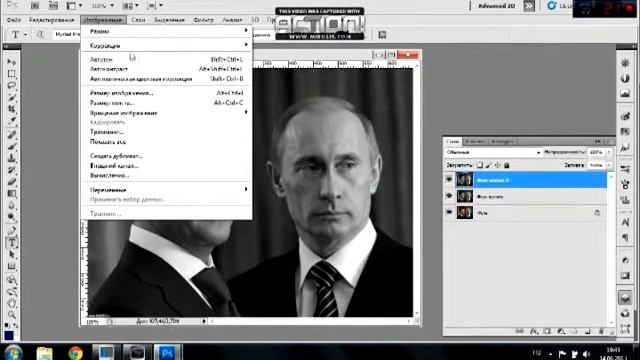Select the Pen tool
Image resolution: width=640 pixels, height=360 pixels.
11,231
